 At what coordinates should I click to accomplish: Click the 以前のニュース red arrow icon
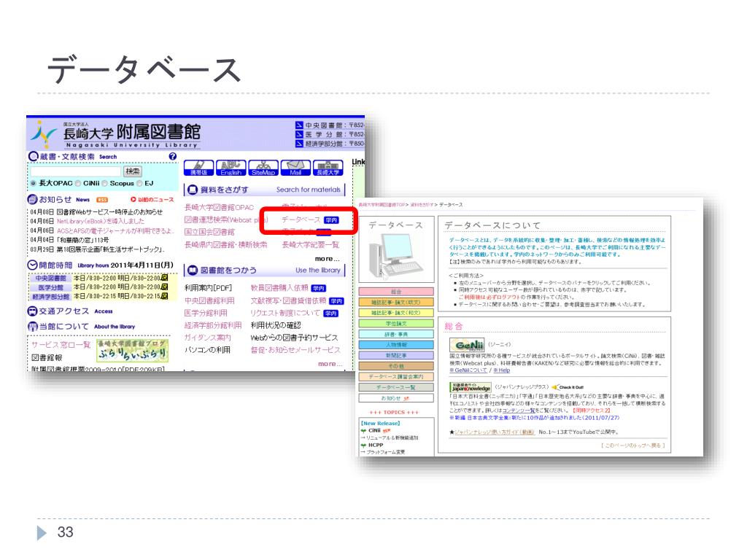click(133, 200)
